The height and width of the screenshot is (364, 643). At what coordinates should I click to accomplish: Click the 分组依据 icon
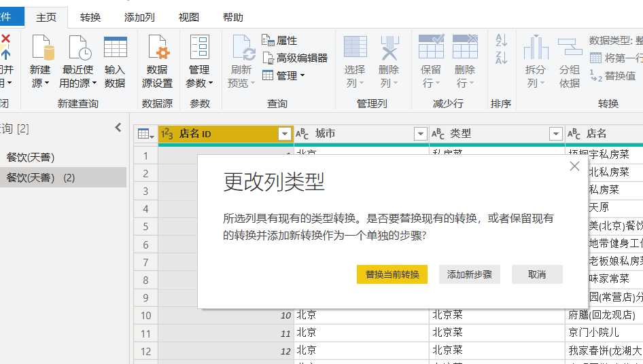point(570,47)
